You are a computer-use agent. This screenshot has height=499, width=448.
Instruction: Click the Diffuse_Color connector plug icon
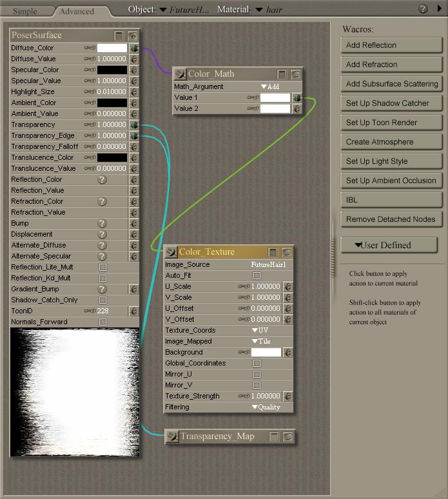(134, 48)
